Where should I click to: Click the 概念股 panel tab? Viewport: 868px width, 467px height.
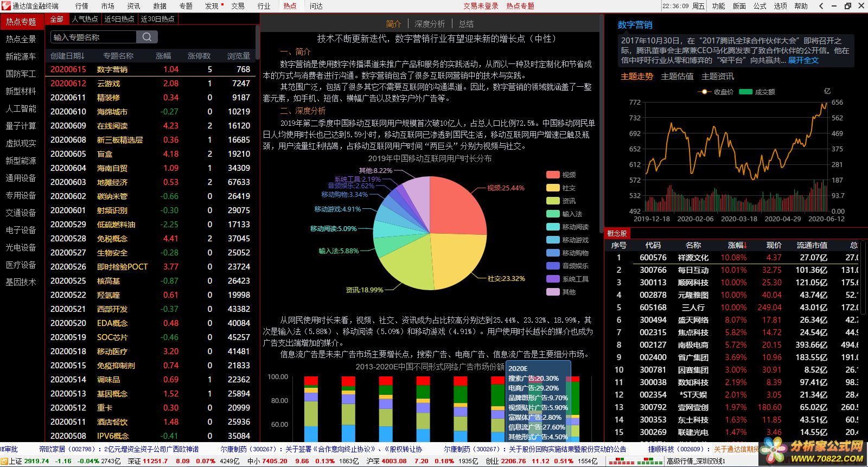[617, 233]
